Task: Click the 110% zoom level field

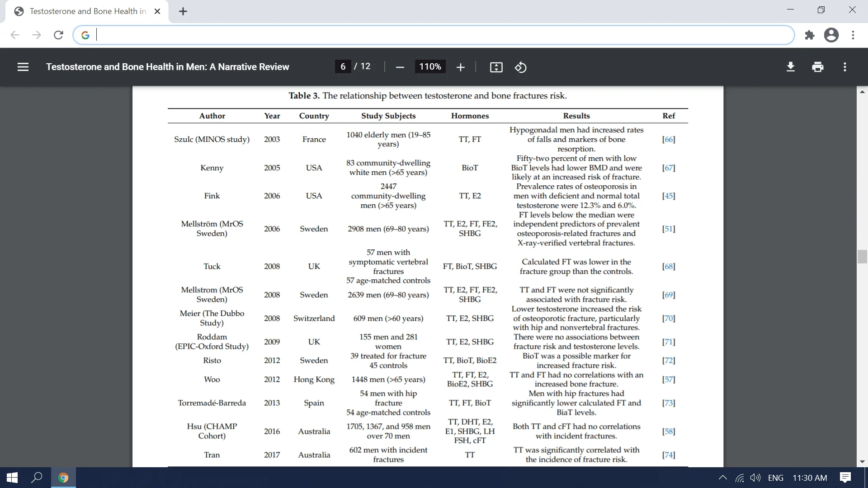Action: tap(430, 66)
